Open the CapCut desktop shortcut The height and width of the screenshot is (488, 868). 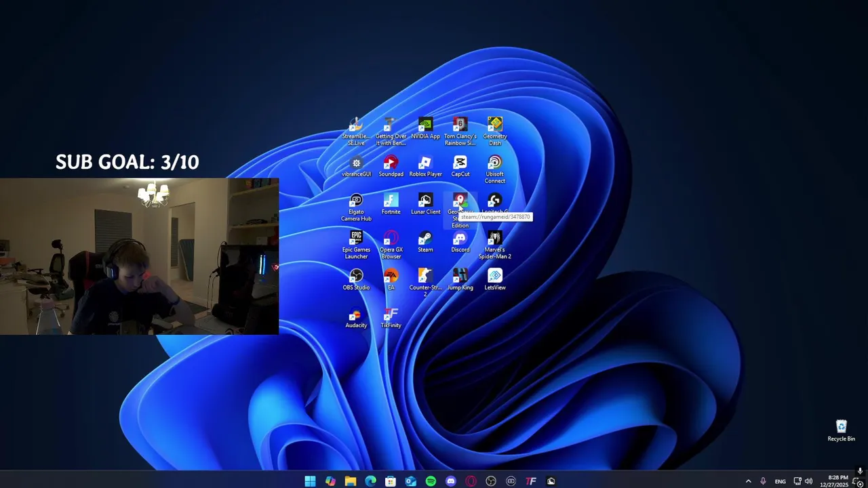click(x=460, y=167)
